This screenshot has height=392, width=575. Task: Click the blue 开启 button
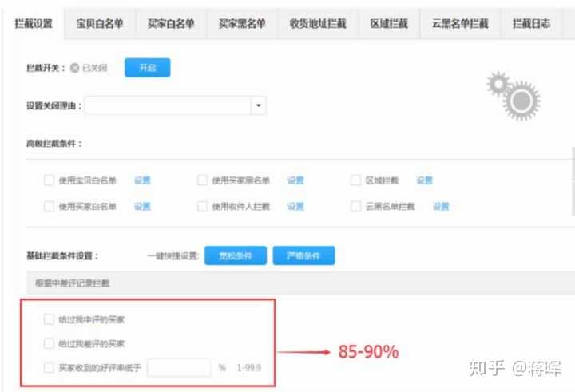pyautogui.click(x=148, y=68)
